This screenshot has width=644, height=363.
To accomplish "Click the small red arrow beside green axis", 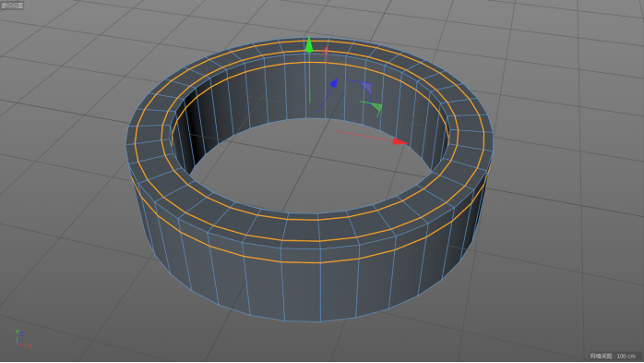I will (x=326, y=52).
